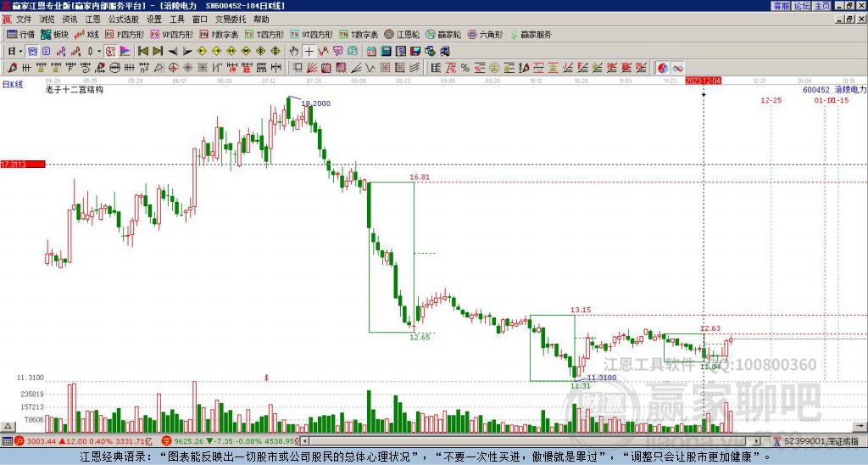Click the highlighted 2023-12-04 date marker
Viewport: 868px width, 465px height.
(704, 81)
